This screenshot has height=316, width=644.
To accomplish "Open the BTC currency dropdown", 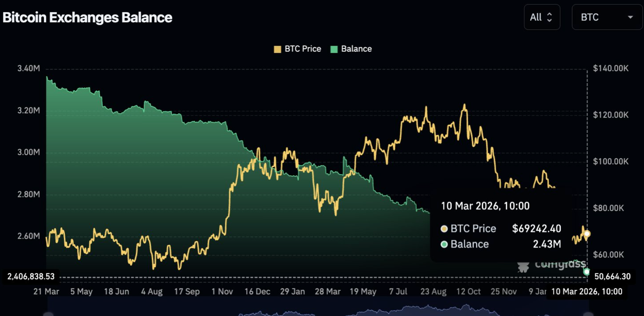I will coord(606,17).
